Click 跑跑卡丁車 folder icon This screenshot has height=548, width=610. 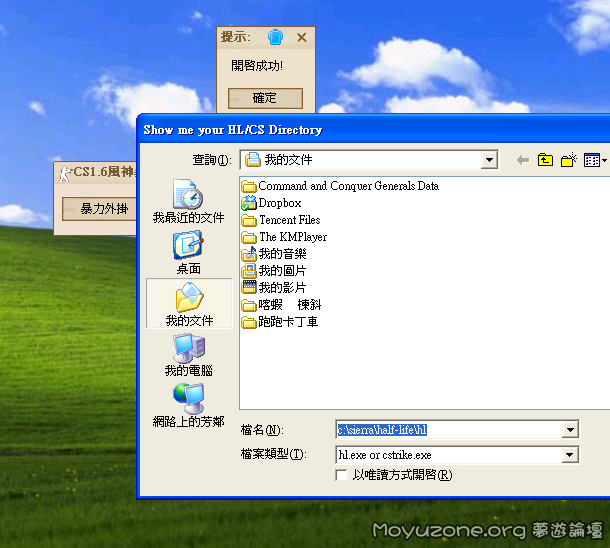249,322
